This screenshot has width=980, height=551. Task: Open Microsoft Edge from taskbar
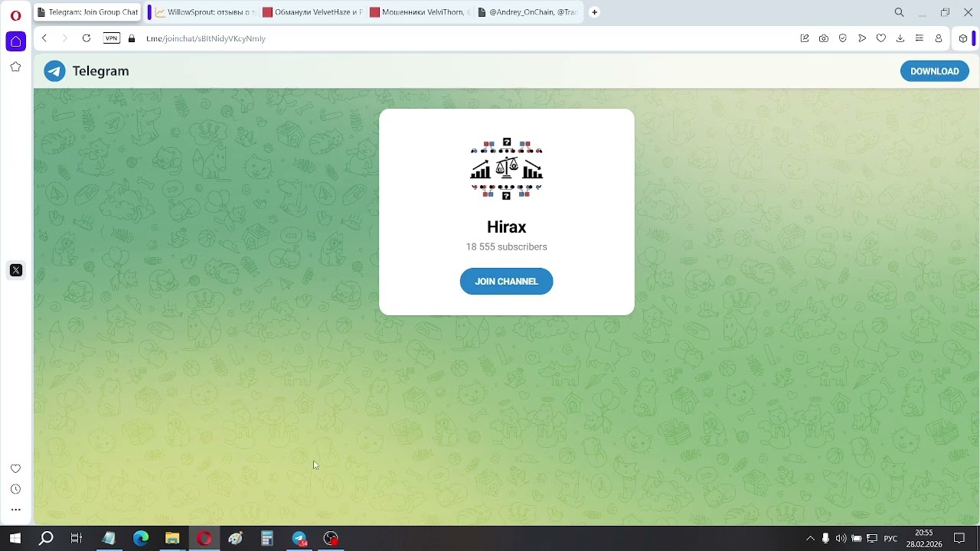click(x=141, y=539)
